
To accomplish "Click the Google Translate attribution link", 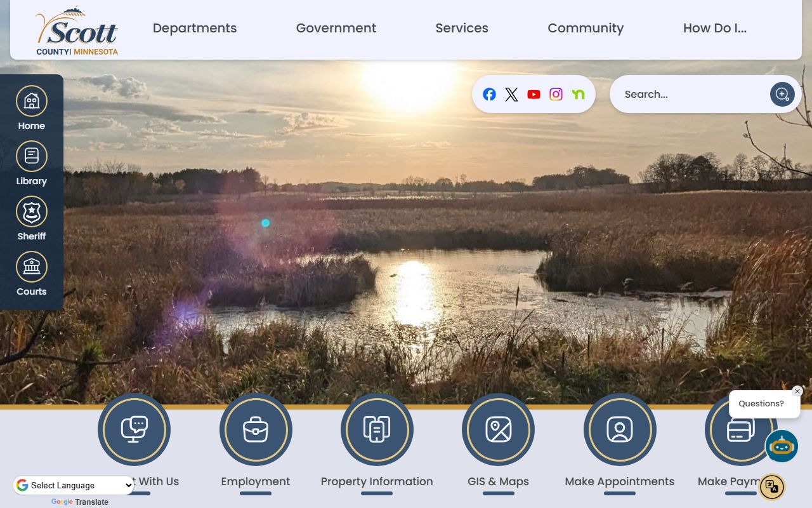I will [80, 502].
